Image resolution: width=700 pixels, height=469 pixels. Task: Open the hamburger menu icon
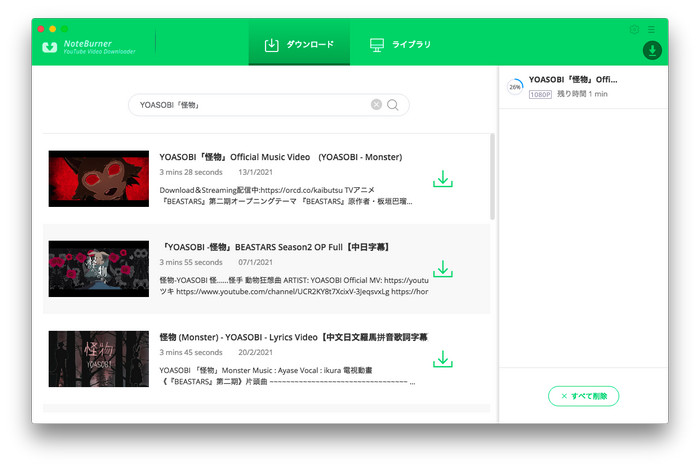[x=651, y=29]
